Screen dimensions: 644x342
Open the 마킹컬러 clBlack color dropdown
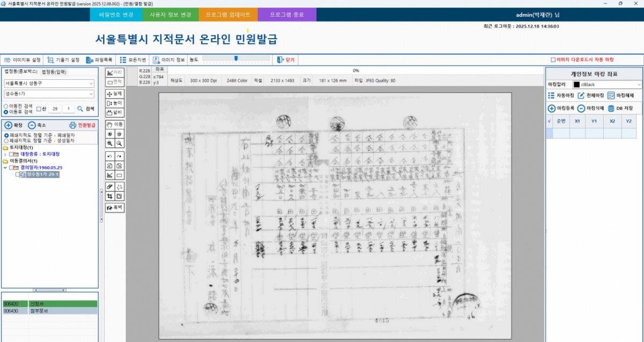(606, 85)
